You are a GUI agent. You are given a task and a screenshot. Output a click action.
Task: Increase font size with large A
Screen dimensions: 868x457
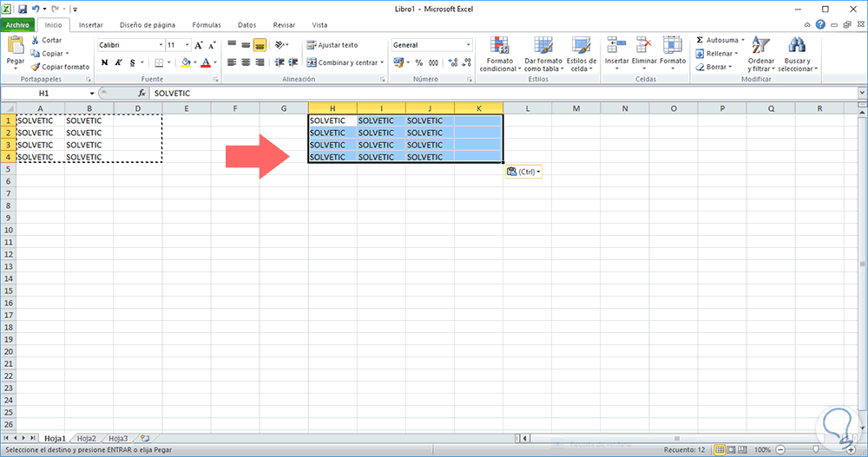click(x=199, y=45)
